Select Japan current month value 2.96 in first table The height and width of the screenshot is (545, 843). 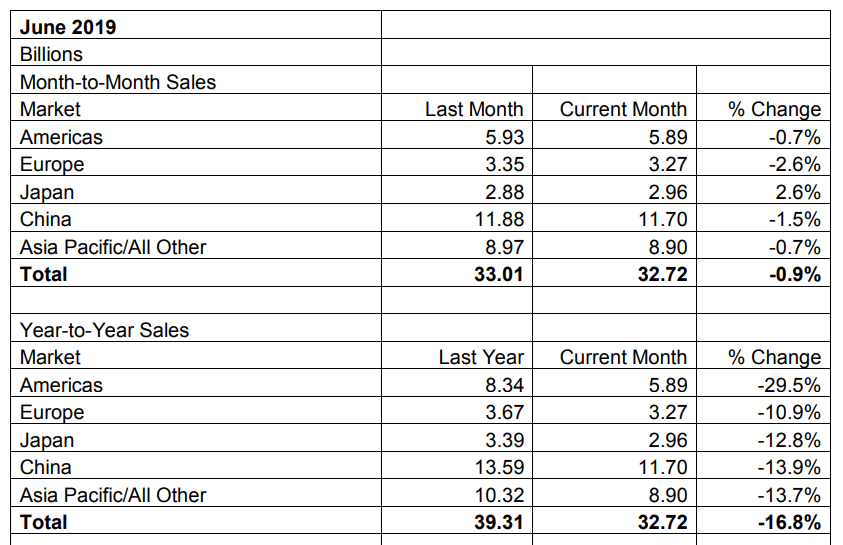[x=668, y=192]
